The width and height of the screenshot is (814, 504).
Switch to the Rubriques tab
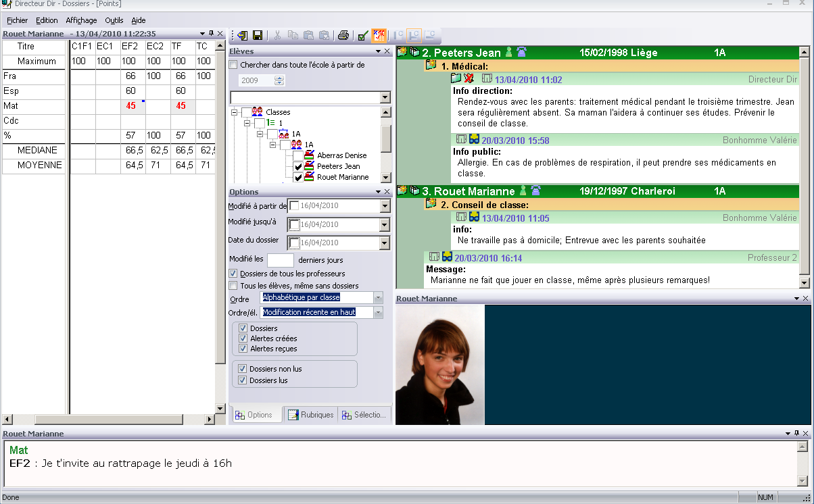point(311,415)
